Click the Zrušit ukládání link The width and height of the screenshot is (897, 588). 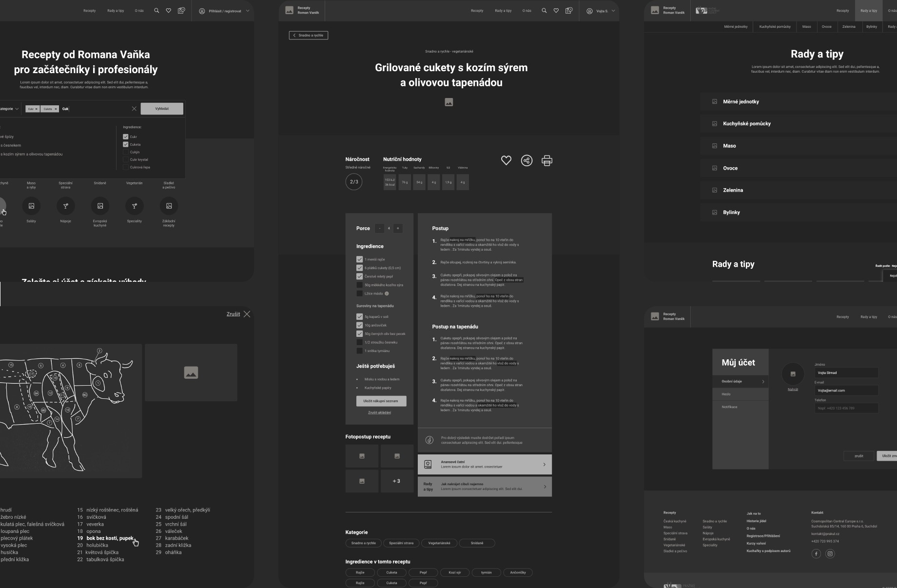click(x=379, y=412)
